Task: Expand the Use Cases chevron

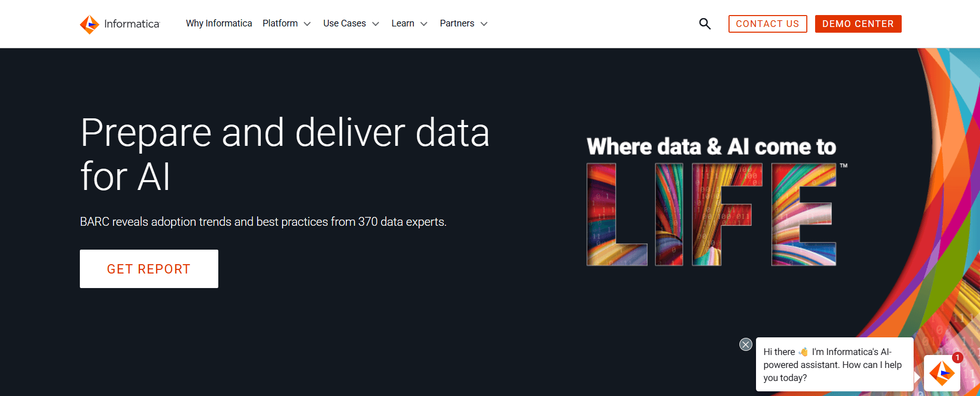Action: pyautogui.click(x=375, y=24)
